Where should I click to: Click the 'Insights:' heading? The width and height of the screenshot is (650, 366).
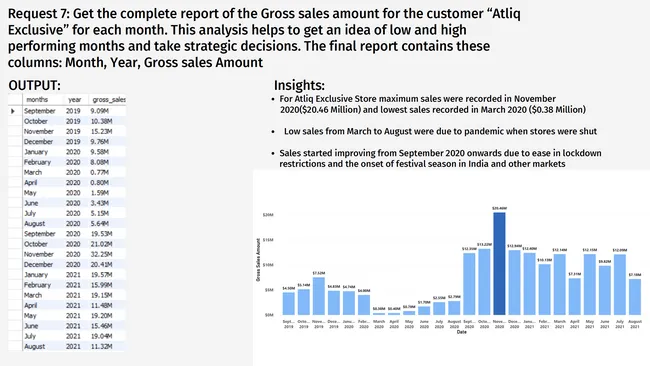pyautogui.click(x=299, y=85)
